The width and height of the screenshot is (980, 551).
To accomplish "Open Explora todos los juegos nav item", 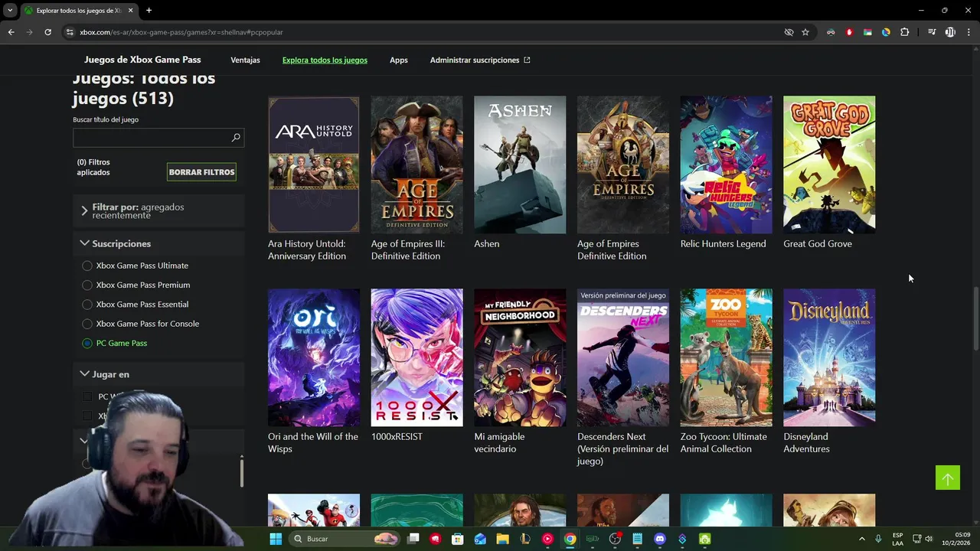I will point(325,60).
